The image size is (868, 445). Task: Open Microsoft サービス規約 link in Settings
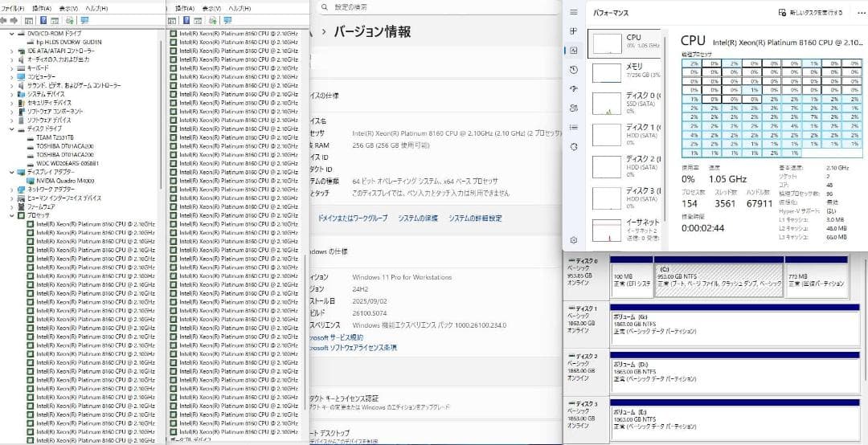coord(335,337)
